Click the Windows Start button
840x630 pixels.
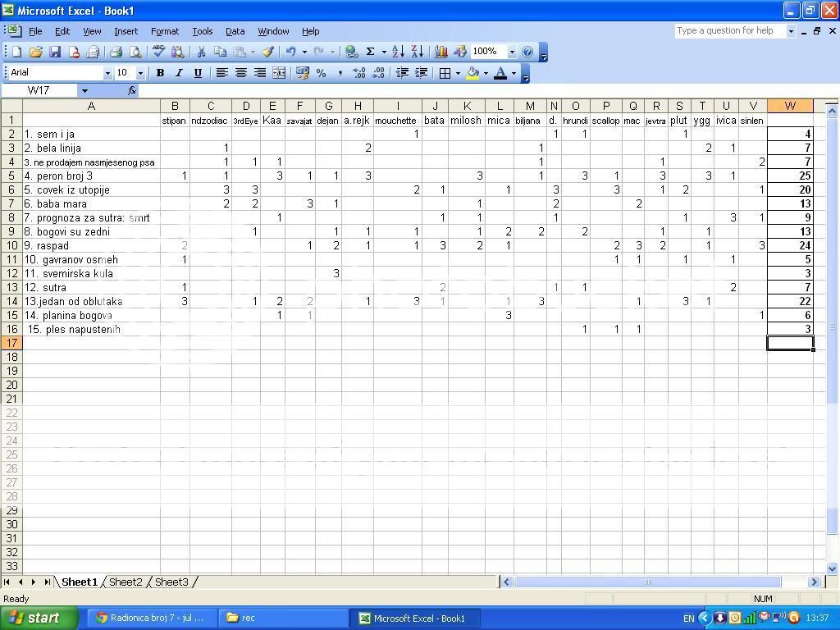click(39, 618)
